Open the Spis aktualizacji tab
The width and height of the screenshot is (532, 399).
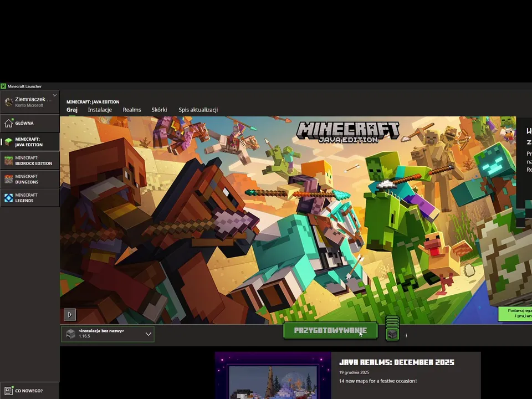click(198, 110)
